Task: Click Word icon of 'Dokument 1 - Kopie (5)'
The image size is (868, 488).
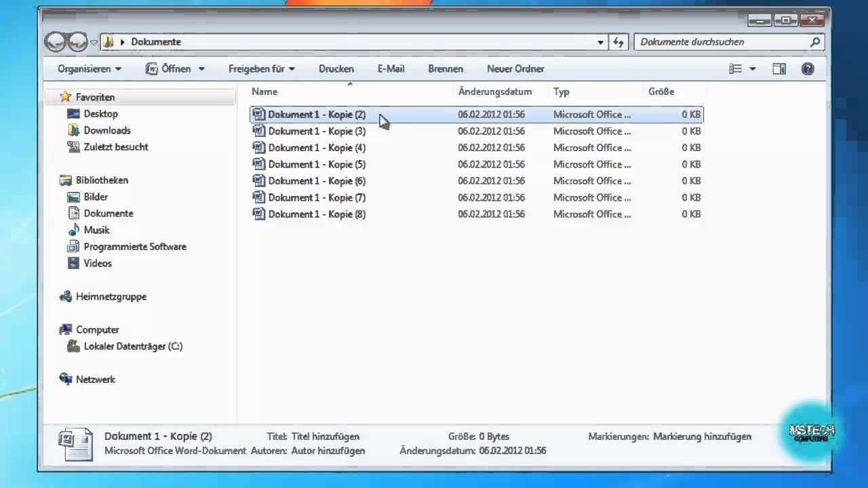Action: coord(258,164)
